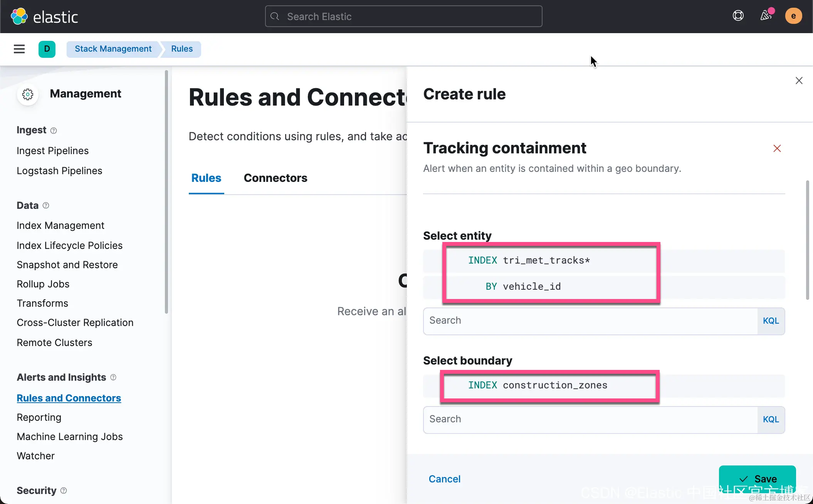Viewport: 813px width, 504px height.
Task: Click the Search Elastic field
Action: pyautogui.click(x=404, y=17)
